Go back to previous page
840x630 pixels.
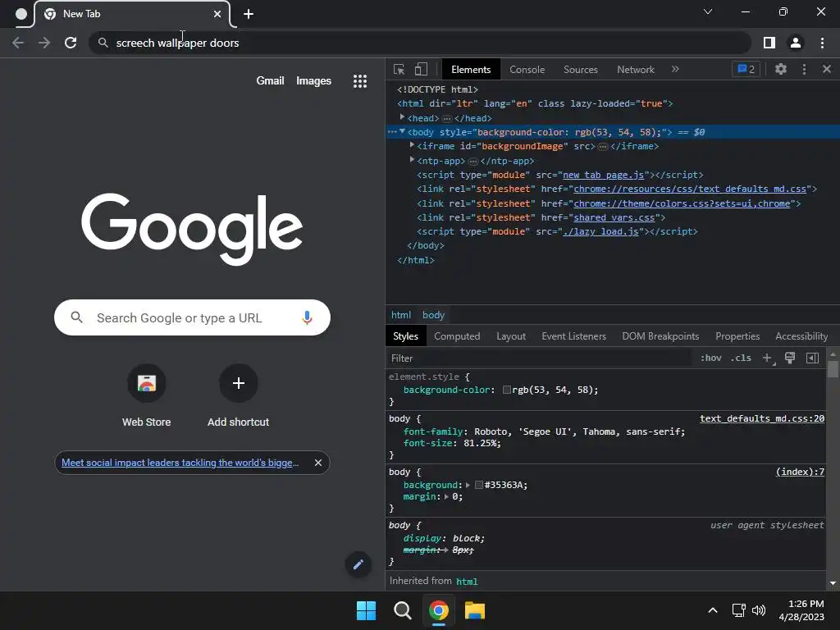pyautogui.click(x=18, y=43)
